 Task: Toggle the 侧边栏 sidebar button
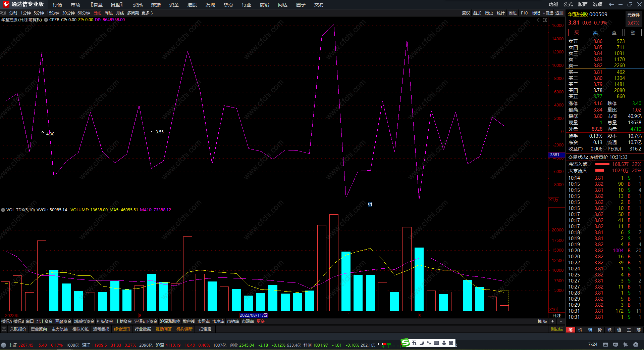556,329
